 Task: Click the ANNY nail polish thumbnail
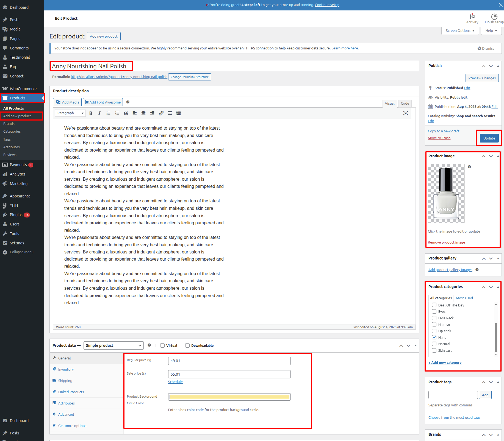point(446,193)
